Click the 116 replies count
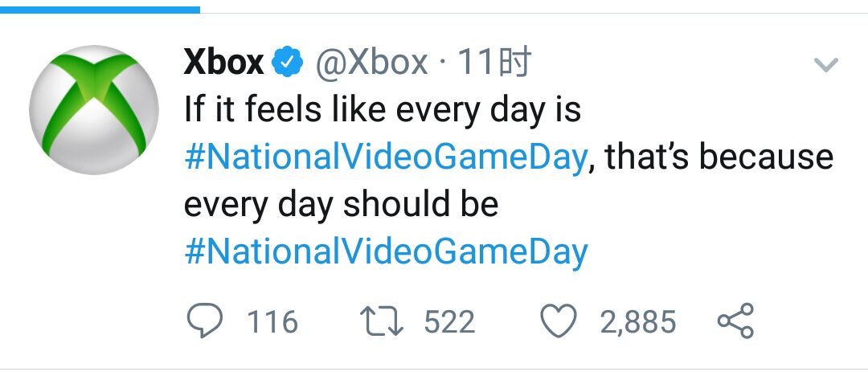Screen dimensions: 868x380 coord(272,322)
